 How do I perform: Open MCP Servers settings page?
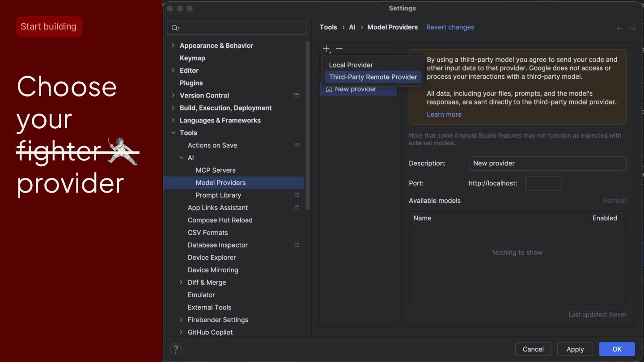pyautogui.click(x=216, y=170)
